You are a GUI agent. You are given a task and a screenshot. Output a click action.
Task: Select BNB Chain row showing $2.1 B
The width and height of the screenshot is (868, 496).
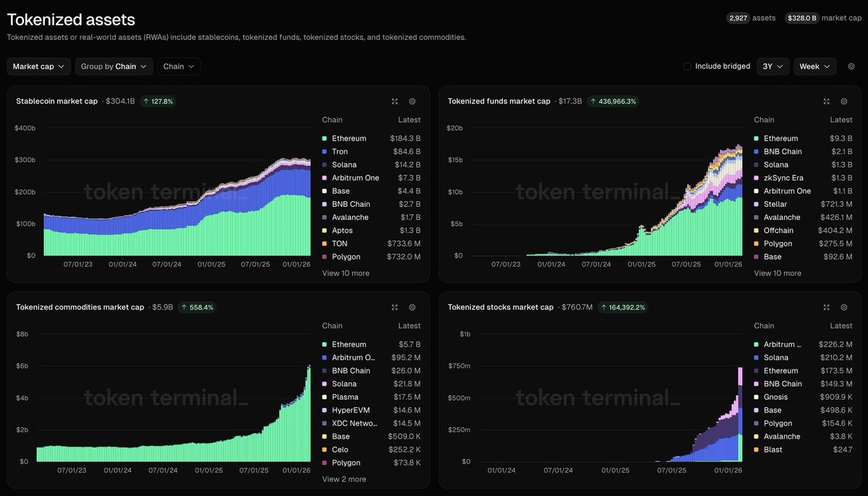(803, 152)
